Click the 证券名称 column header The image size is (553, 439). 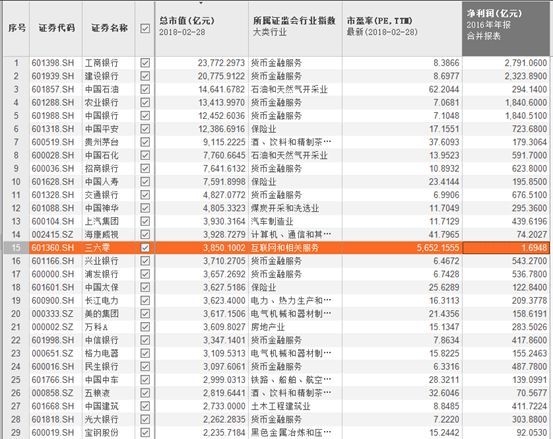pos(109,28)
